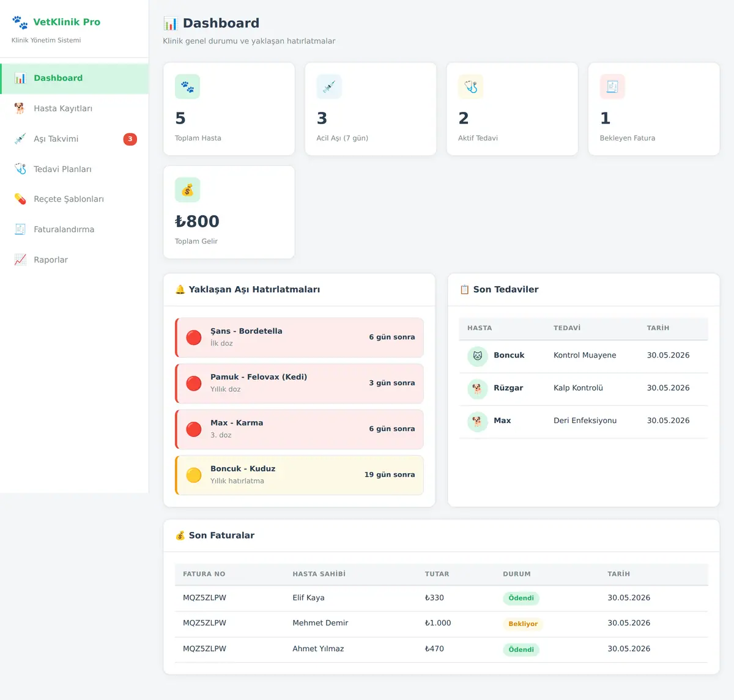
Task: Click the ₺1.000 invoice amount
Action: pyautogui.click(x=438, y=623)
